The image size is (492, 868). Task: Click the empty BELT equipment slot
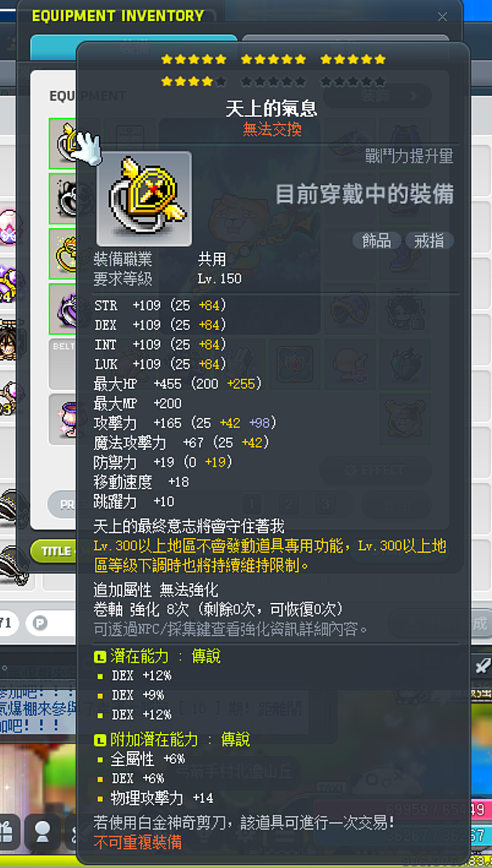[x=63, y=365]
